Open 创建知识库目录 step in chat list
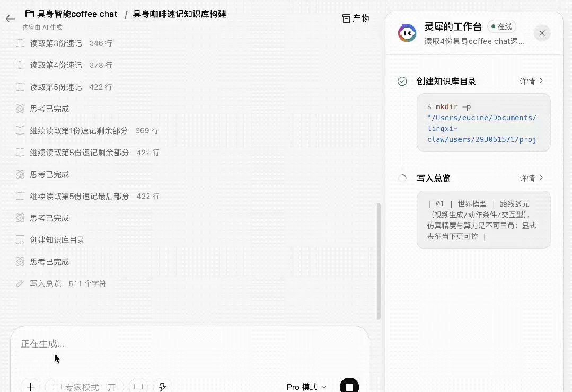 point(50,240)
